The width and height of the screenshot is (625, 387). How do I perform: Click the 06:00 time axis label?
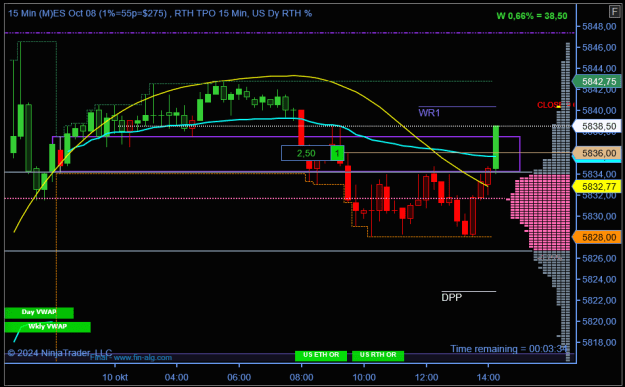239,377
